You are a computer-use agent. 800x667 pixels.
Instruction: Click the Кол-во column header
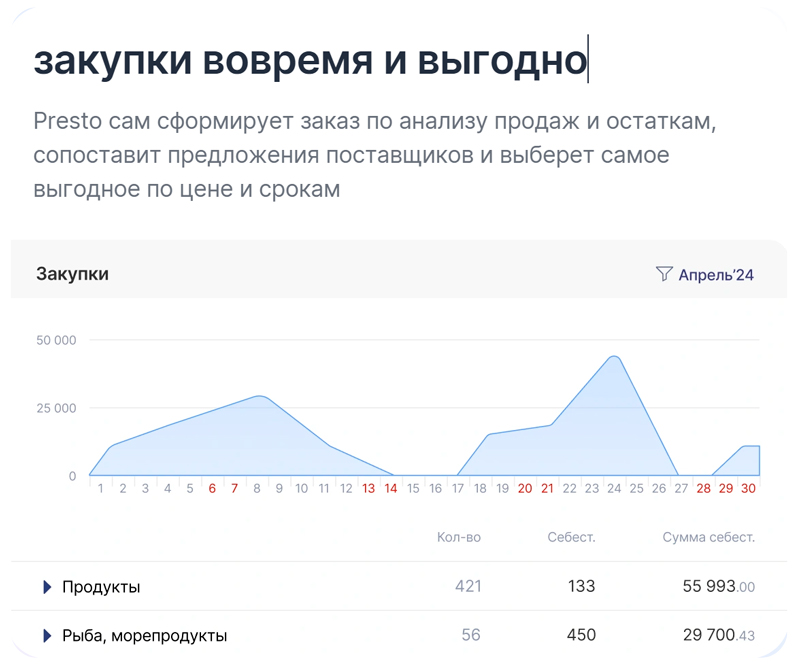tap(459, 537)
